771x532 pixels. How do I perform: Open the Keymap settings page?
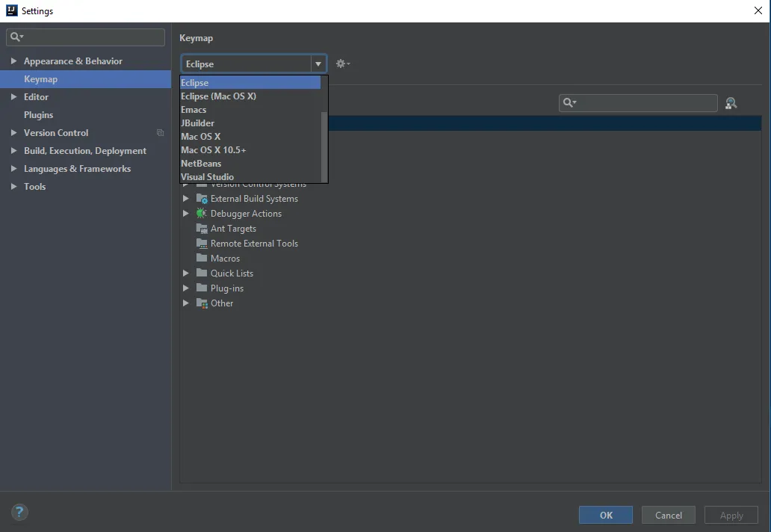(x=86, y=79)
